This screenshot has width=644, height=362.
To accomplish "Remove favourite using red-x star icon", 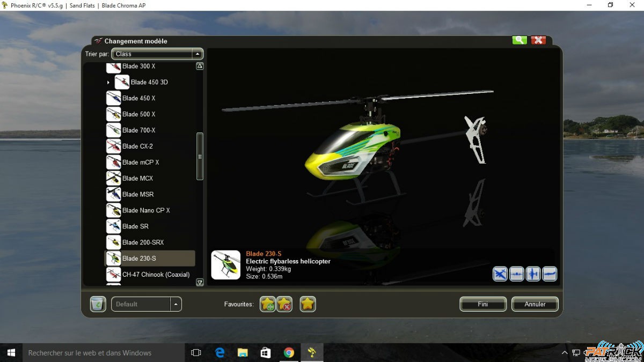I will [x=284, y=304].
